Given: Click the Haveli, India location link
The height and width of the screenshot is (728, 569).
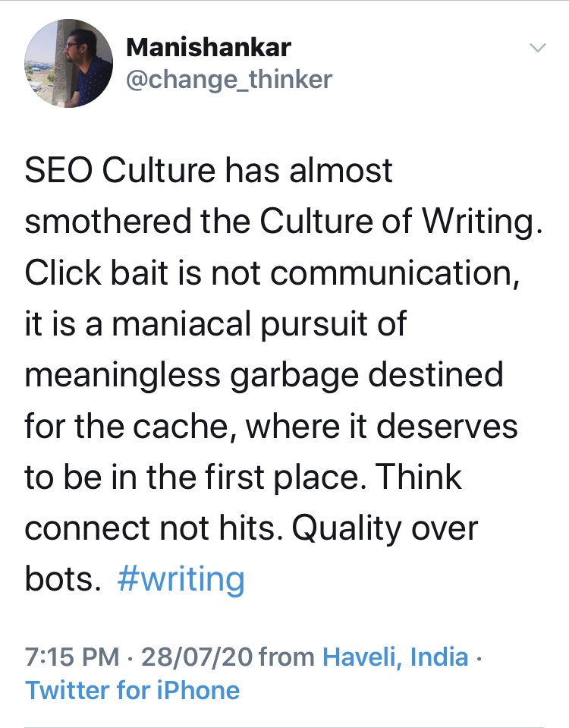Looking at the screenshot, I should 395,656.
